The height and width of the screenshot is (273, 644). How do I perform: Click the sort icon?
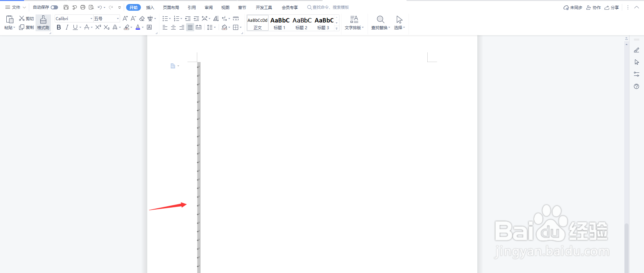click(x=216, y=18)
